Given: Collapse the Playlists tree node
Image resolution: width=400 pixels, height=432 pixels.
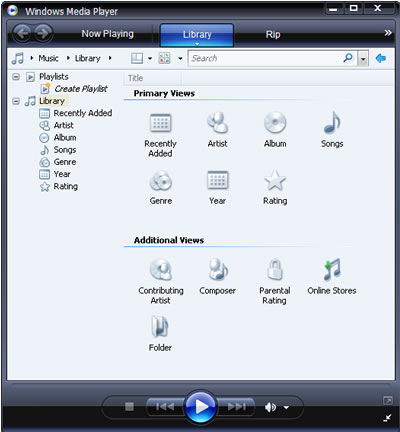Looking at the screenshot, I should click(x=16, y=77).
